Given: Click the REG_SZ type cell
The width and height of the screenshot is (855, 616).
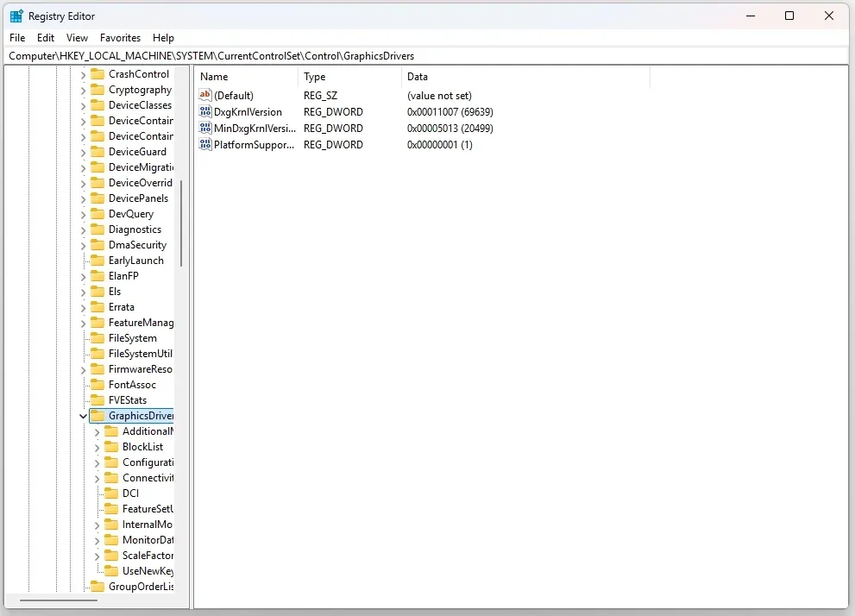Looking at the screenshot, I should [x=321, y=96].
